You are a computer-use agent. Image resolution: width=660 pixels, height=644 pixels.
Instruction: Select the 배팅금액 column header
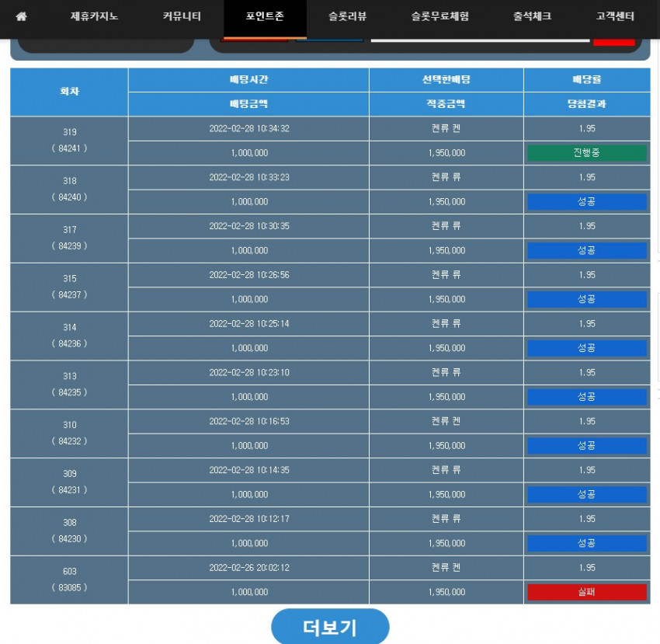click(248, 104)
